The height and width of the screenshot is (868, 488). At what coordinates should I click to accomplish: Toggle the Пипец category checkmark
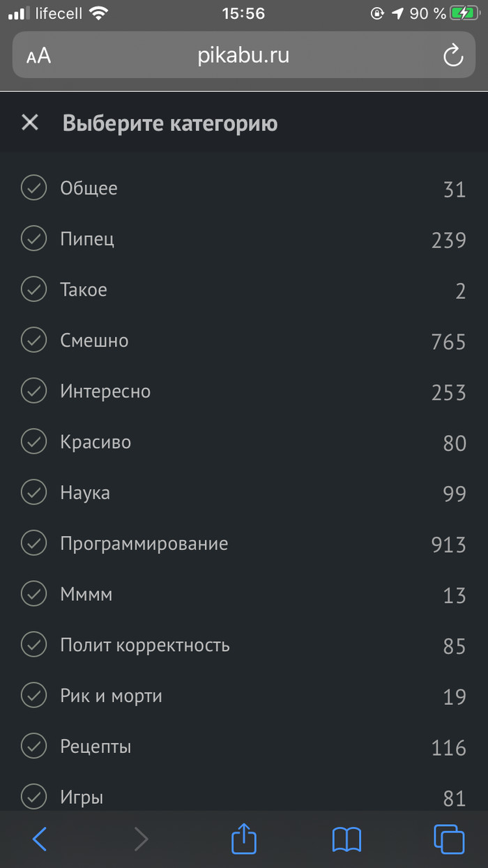(33, 239)
